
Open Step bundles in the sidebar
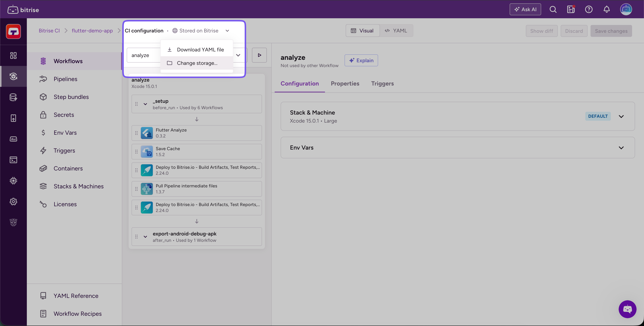pyautogui.click(x=74, y=97)
